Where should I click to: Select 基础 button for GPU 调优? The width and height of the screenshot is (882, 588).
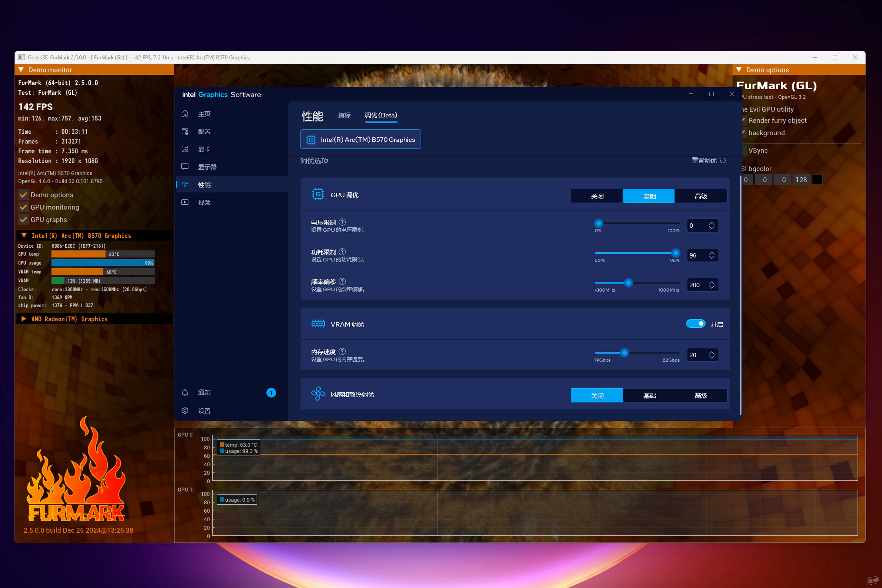tap(649, 196)
